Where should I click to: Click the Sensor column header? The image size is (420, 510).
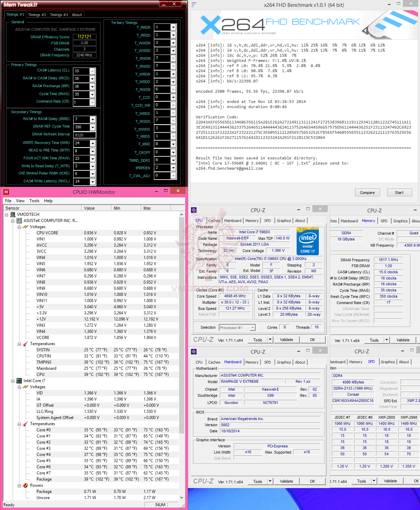coord(42,208)
